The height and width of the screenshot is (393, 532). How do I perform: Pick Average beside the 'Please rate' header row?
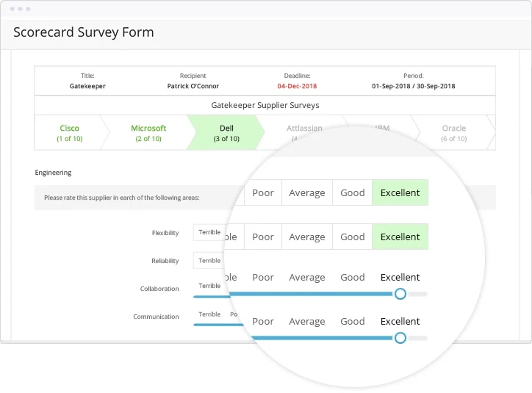coord(307,192)
